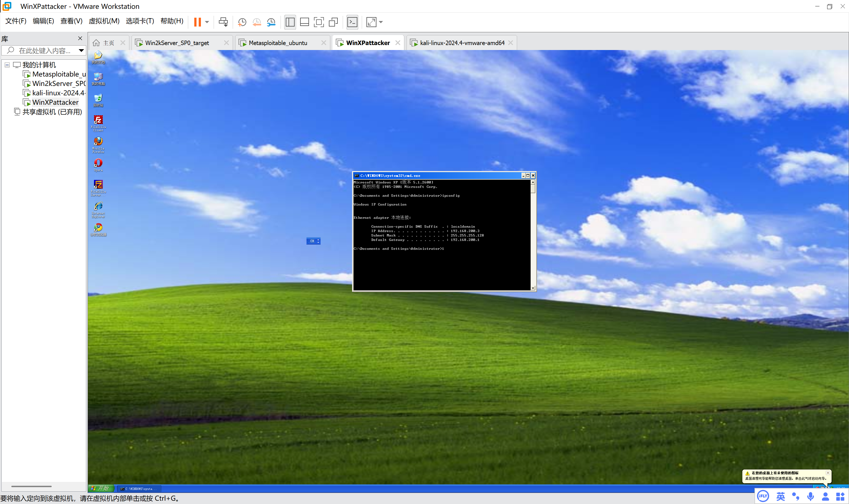This screenshot has height=504, width=849.
Task: Click the library search input field
Action: click(x=44, y=51)
